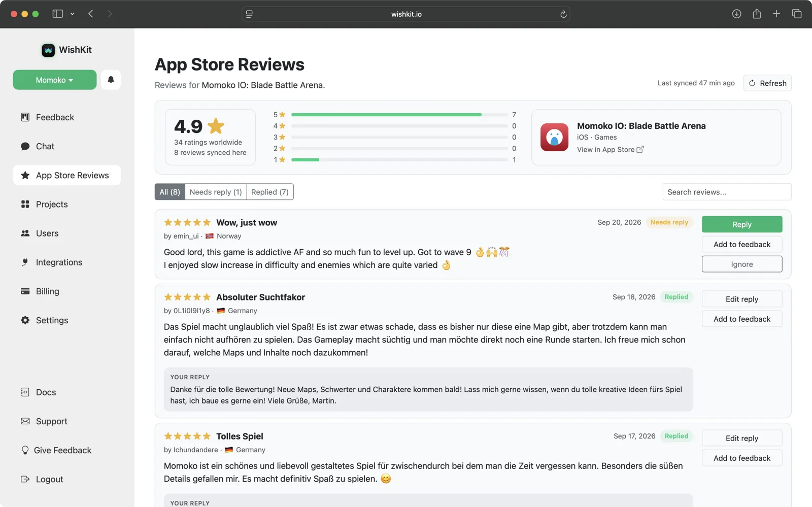Click the wishkit.io address bar
The height and width of the screenshot is (507, 812).
click(x=406, y=14)
